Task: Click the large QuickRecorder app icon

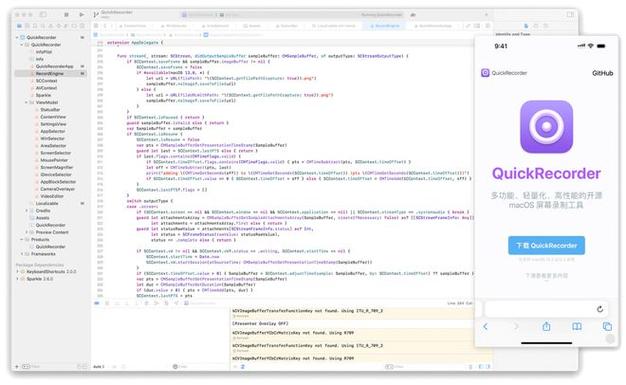Action: click(546, 127)
